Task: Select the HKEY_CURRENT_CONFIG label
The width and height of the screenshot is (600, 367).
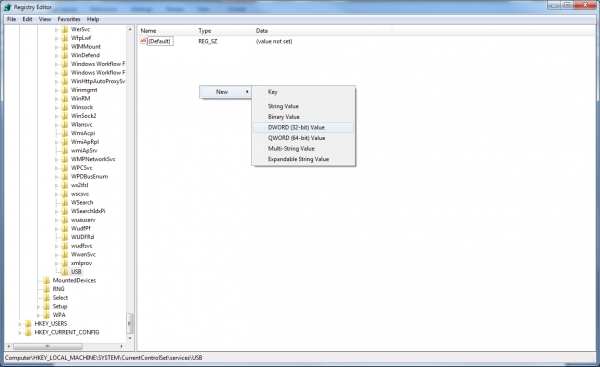Action: [x=67, y=333]
